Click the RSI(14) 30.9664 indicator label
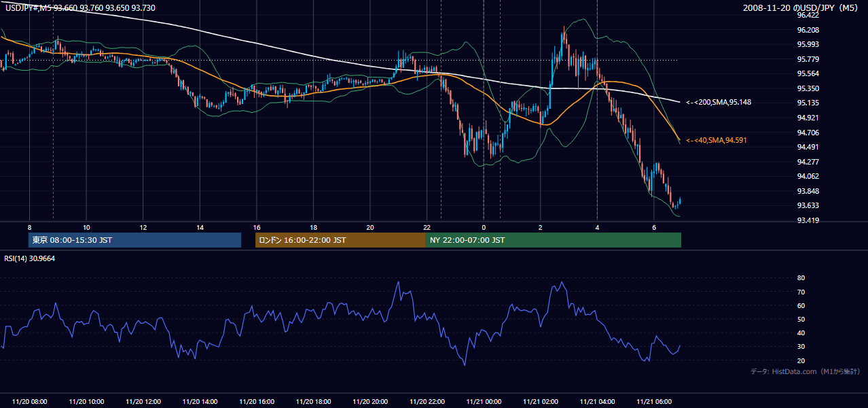 [x=30, y=258]
